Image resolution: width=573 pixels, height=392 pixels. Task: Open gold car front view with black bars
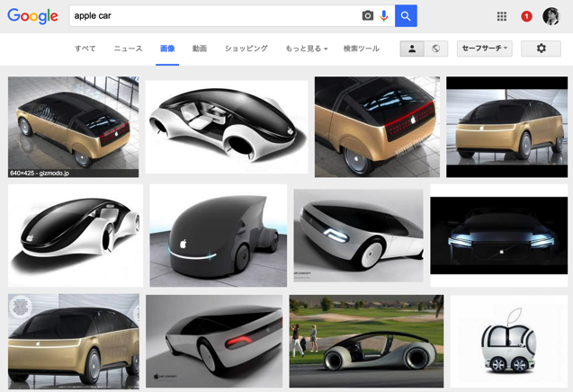click(x=506, y=127)
